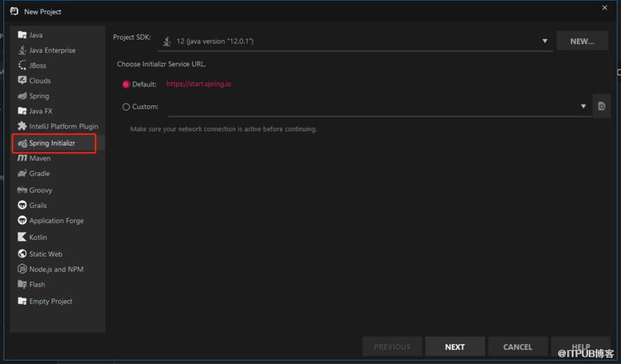Click the JBoss dotted icon
Image resolution: width=621 pixels, height=364 pixels.
(x=22, y=66)
